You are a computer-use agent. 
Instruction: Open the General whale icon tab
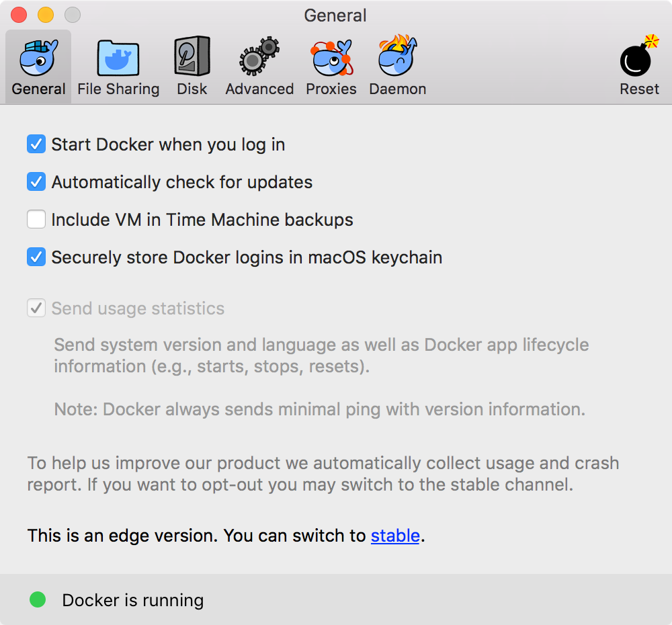[38, 58]
